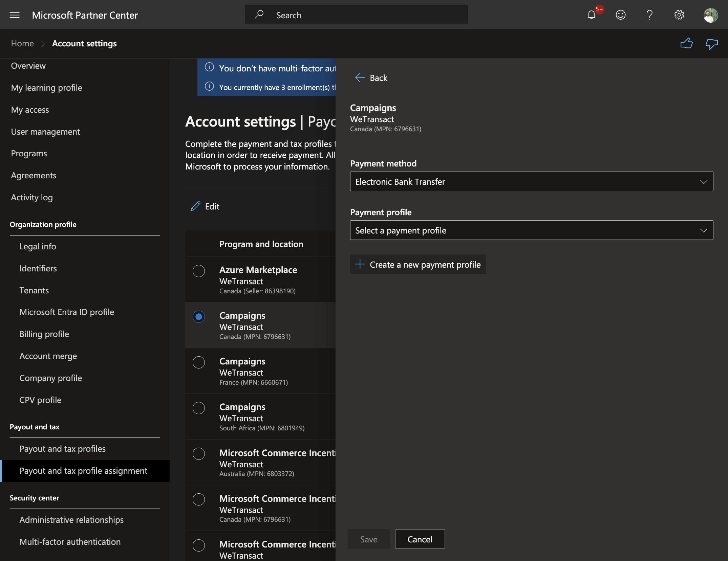Viewport: 728px width, 561px height.
Task: Click Create a new payment profile
Action: (418, 265)
